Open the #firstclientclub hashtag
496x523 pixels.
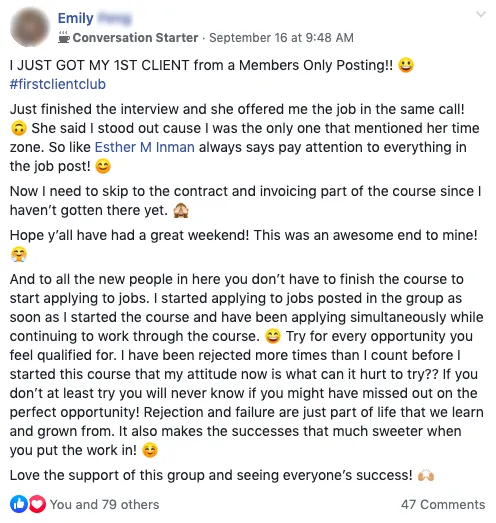58,84
